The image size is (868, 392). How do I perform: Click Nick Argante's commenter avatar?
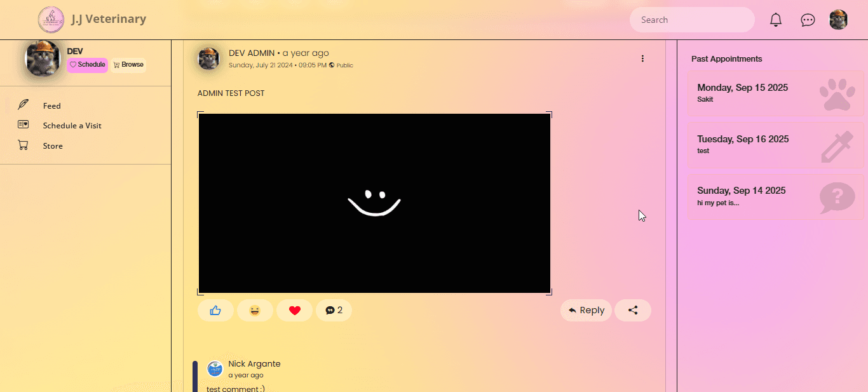(x=215, y=368)
